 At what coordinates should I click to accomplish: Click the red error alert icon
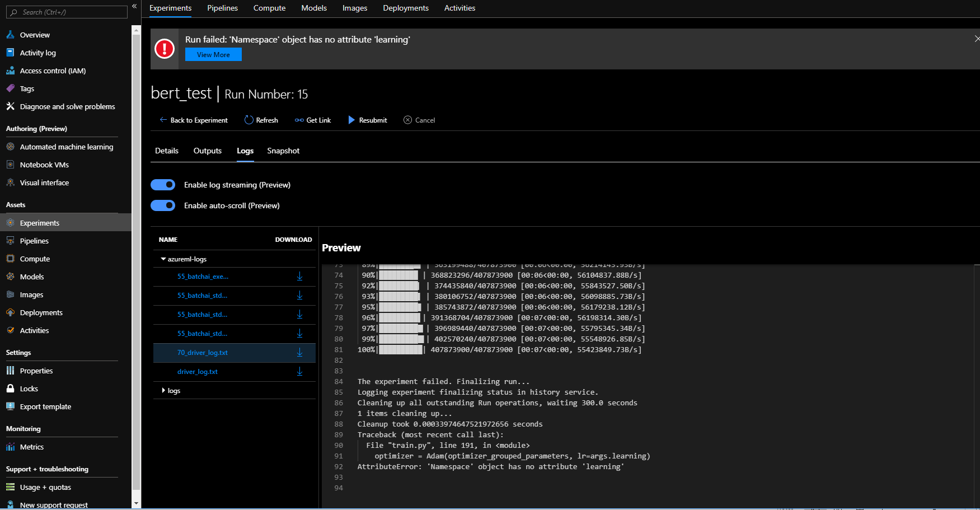tap(165, 49)
